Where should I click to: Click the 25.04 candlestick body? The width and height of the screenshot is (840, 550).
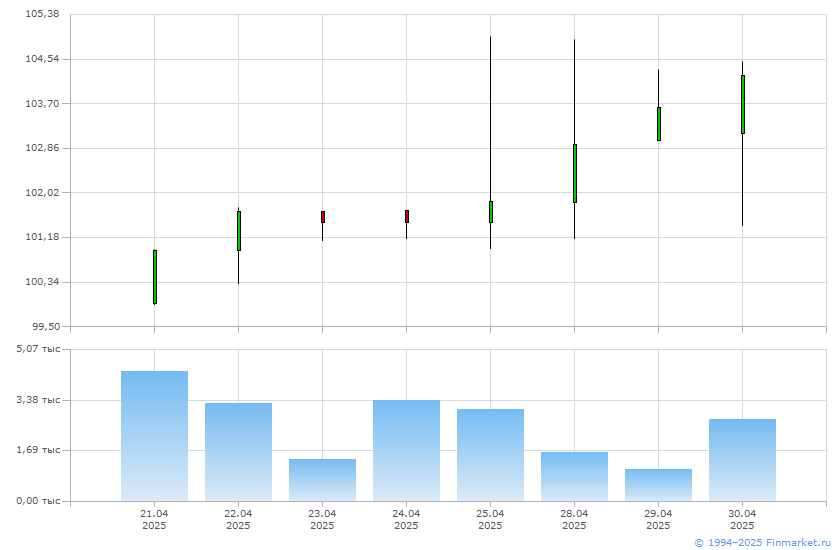(x=491, y=212)
